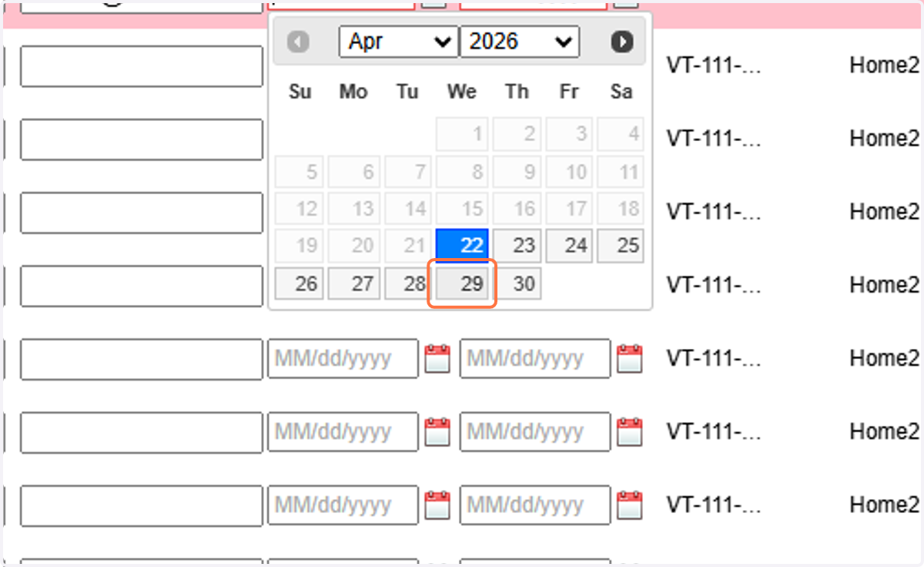Click disabled day 21 in calendar
Image resolution: width=924 pixels, height=567 pixels.
(407, 246)
